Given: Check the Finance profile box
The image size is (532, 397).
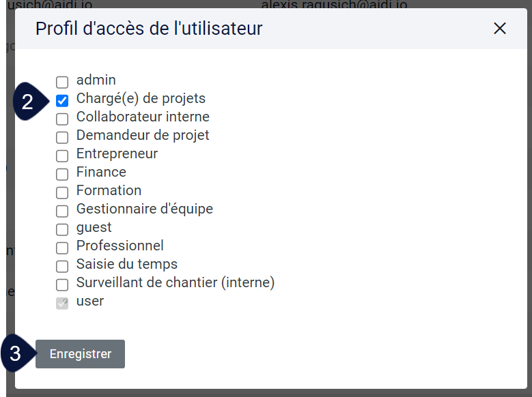Looking at the screenshot, I should 62,174.
